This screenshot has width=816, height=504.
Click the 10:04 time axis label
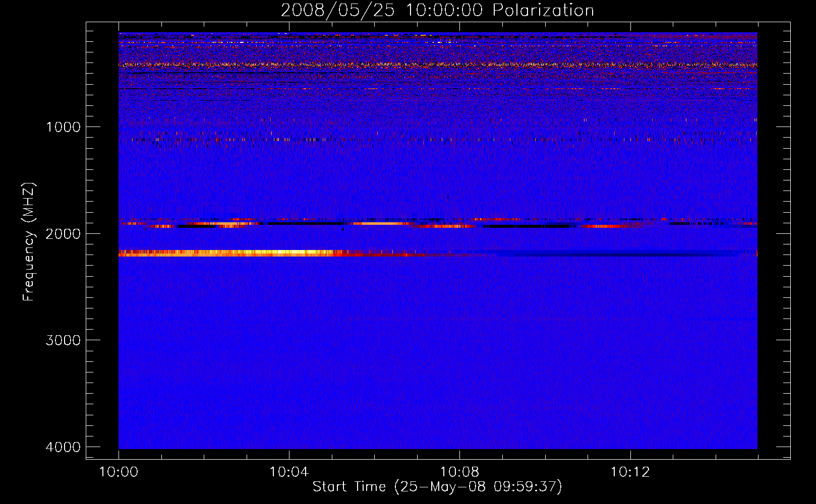[289, 472]
